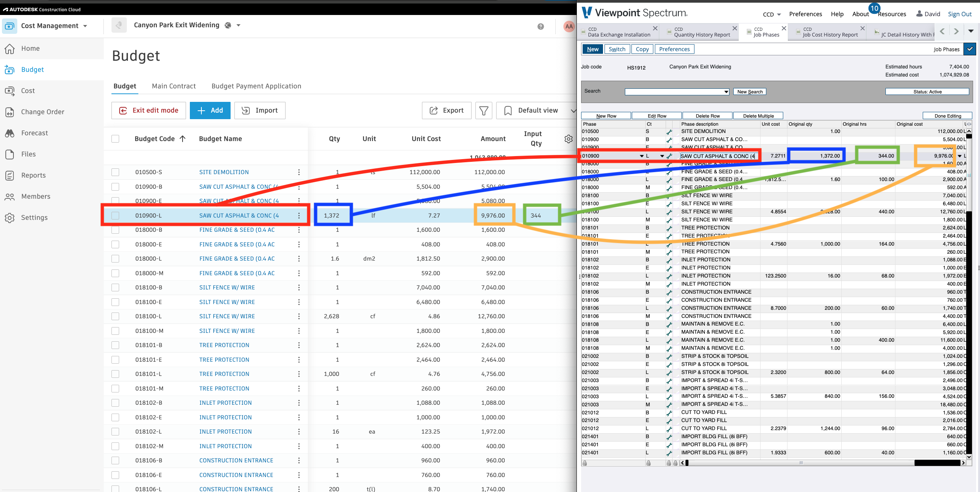Open Settings gear in sidebar
This screenshot has height=492, width=980.
[10, 218]
